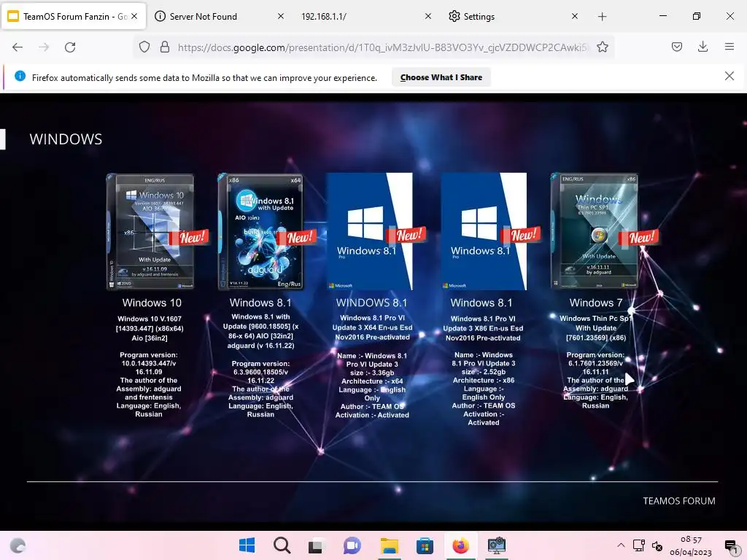
Task: Switch to the Settings tab
Action: coord(513,16)
